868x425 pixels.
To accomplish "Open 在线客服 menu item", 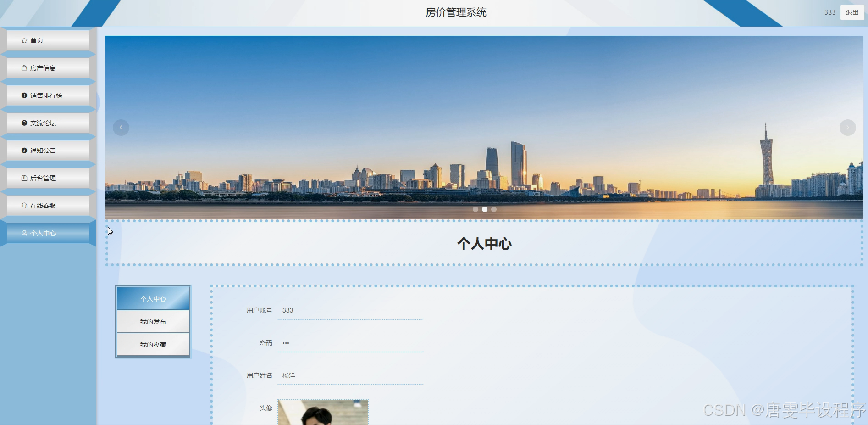I will point(48,206).
